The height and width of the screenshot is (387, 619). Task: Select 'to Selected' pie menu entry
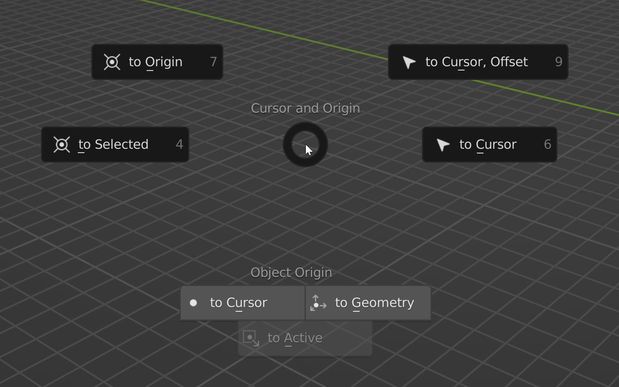pos(115,145)
